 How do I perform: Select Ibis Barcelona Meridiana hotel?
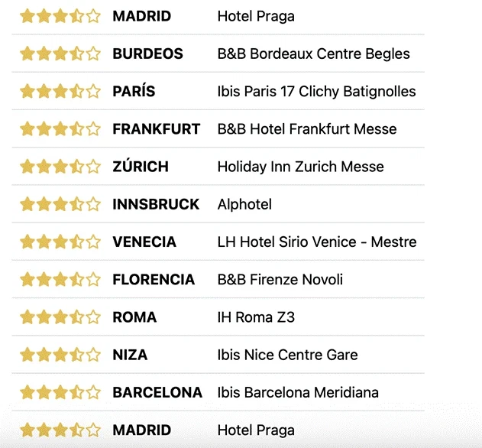click(298, 392)
